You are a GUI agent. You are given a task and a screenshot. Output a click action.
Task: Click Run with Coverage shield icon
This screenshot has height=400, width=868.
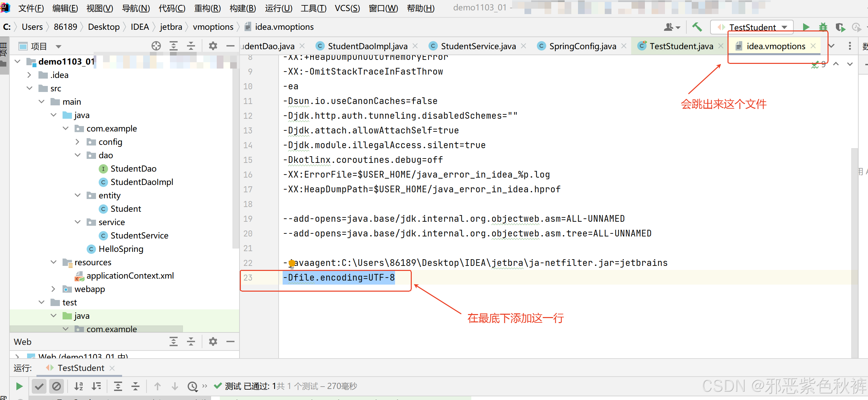(x=840, y=27)
